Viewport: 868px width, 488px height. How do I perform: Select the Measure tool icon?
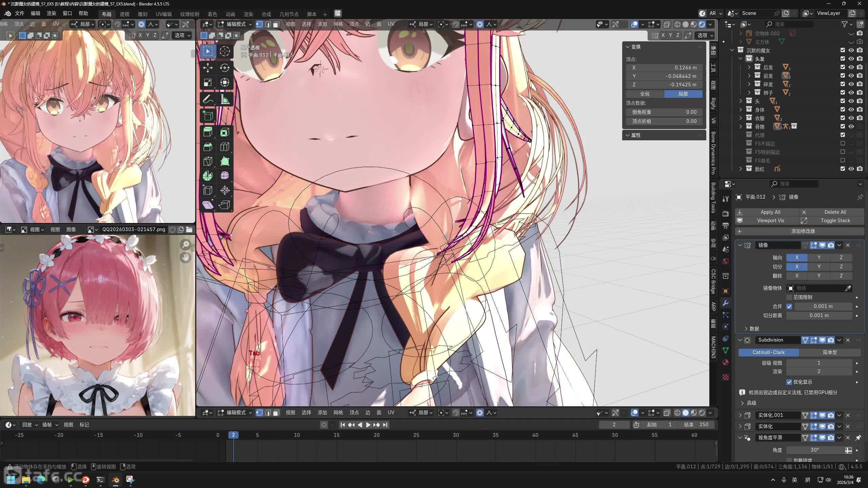pos(224,100)
